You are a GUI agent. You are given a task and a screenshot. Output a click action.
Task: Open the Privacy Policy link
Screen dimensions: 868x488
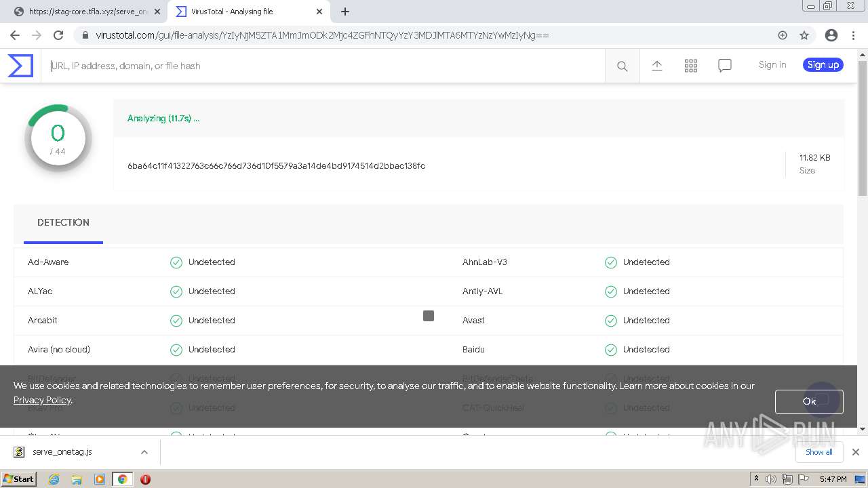(42, 400)
